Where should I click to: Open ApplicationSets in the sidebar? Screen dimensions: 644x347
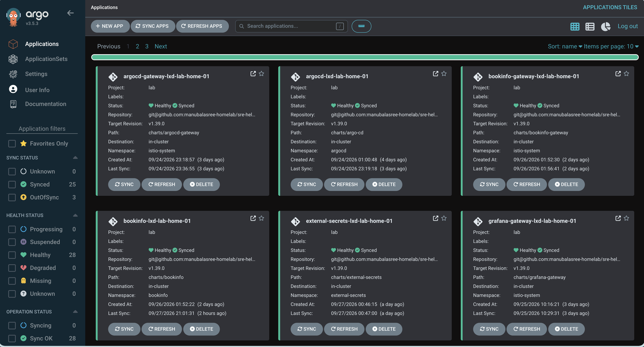click(x=46, y=59)
